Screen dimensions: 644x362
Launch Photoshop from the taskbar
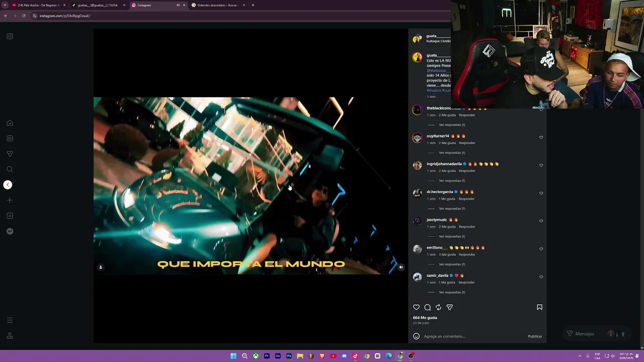[289, 356]
